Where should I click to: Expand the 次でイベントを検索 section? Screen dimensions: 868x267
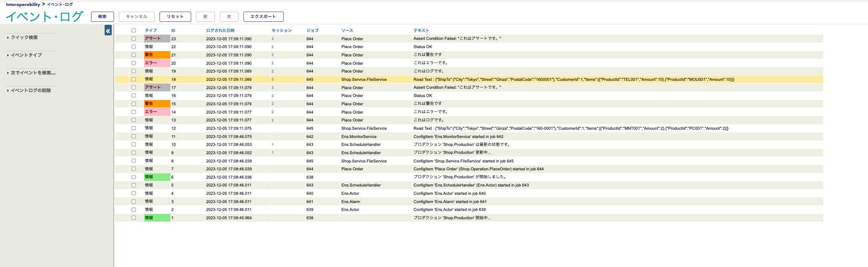click(33, 73)
